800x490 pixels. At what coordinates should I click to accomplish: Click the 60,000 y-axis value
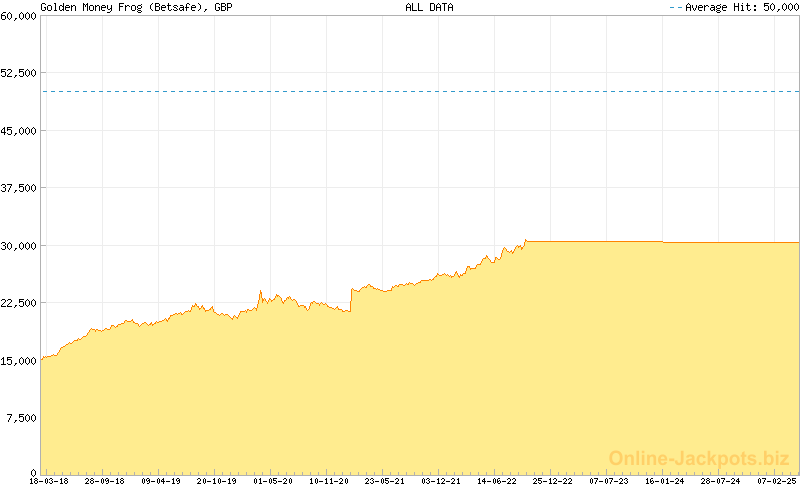(x=19, y=16)
